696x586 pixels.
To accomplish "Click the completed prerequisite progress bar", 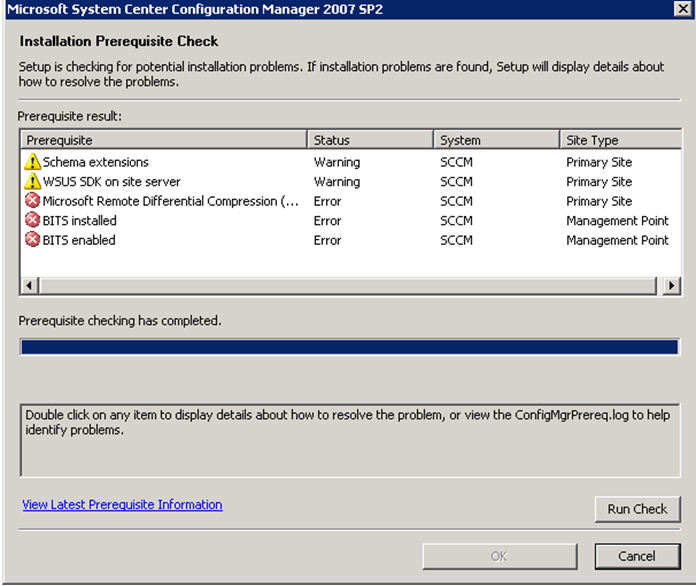I will tap(350, 347).
